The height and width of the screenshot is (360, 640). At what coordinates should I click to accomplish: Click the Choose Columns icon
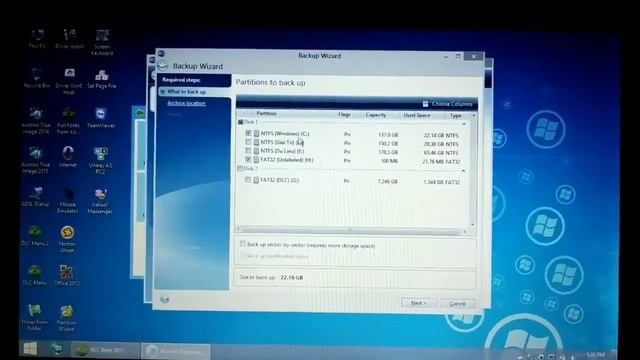point(425,104)
